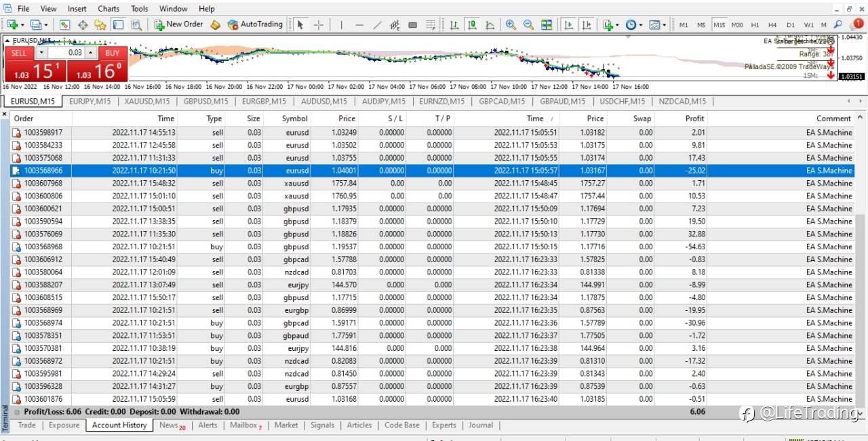
Task: Increase the trade volume with up arrow
Action: point(90,52)
